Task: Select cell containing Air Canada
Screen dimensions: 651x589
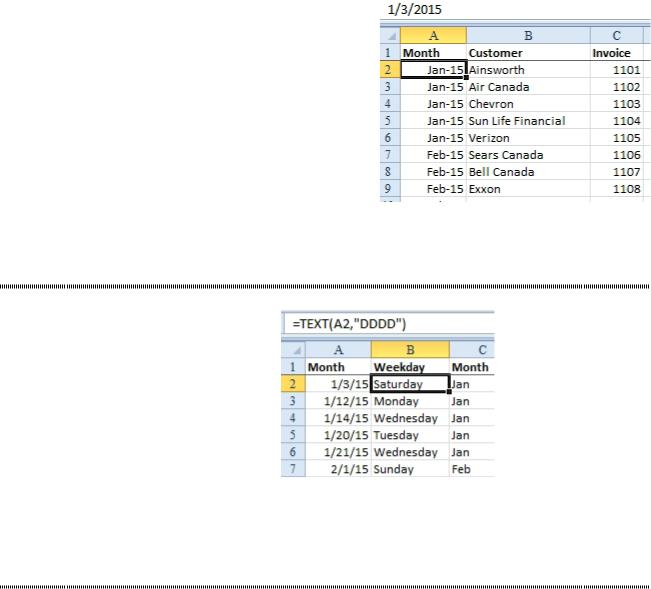Action: tap(528, 87)
